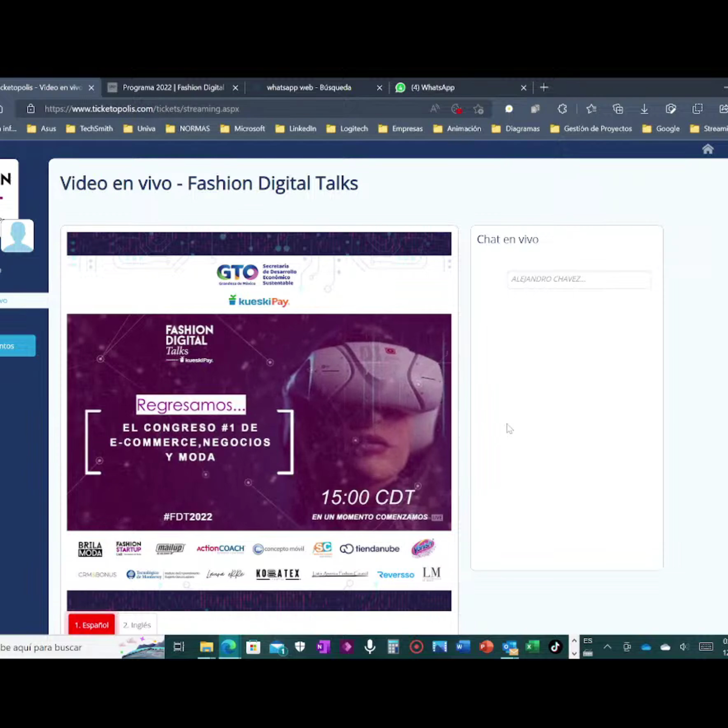Click the web capture camera icon

click(671, 109)
